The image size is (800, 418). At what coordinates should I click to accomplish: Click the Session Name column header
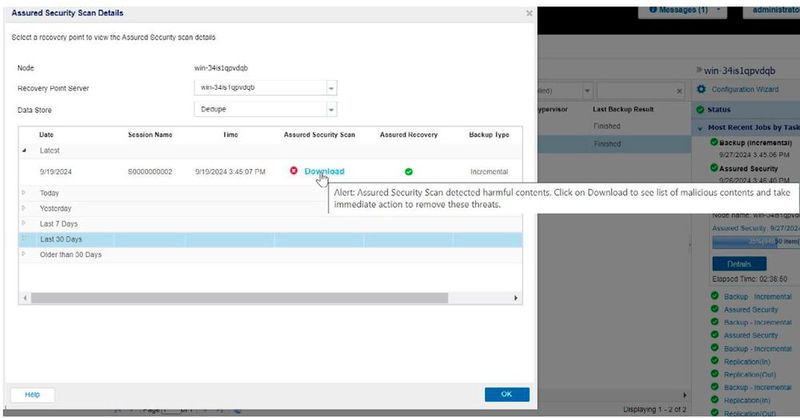click(150, 135)
